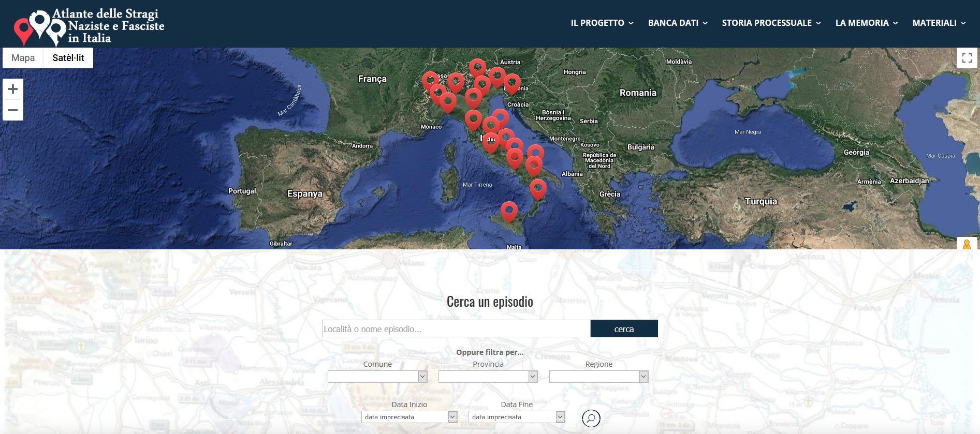Click the Azerbaidjan label on map
Viewport: 980px width, 434px height.
[909, 181]
